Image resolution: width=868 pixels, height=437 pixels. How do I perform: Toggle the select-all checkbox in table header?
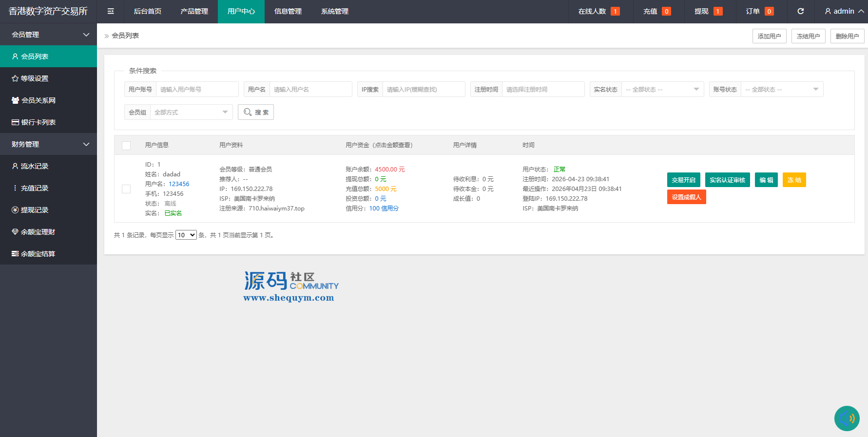[x=126, y=145]
